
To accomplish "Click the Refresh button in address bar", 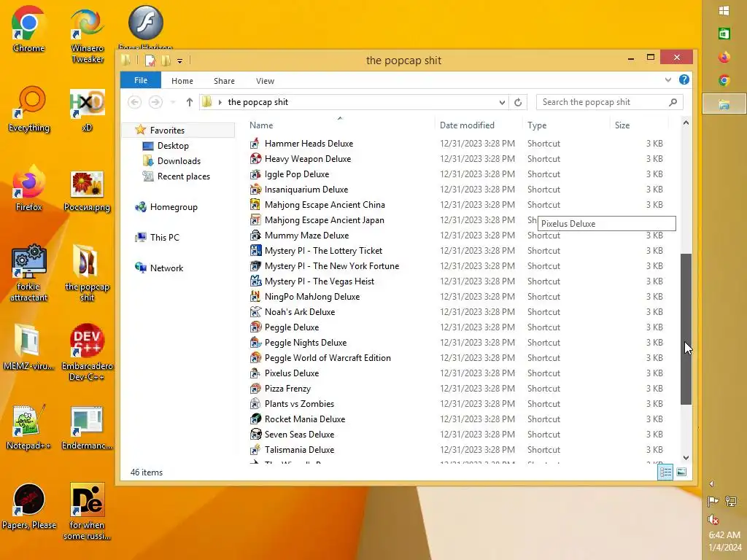I will click(x=518, y=102).
